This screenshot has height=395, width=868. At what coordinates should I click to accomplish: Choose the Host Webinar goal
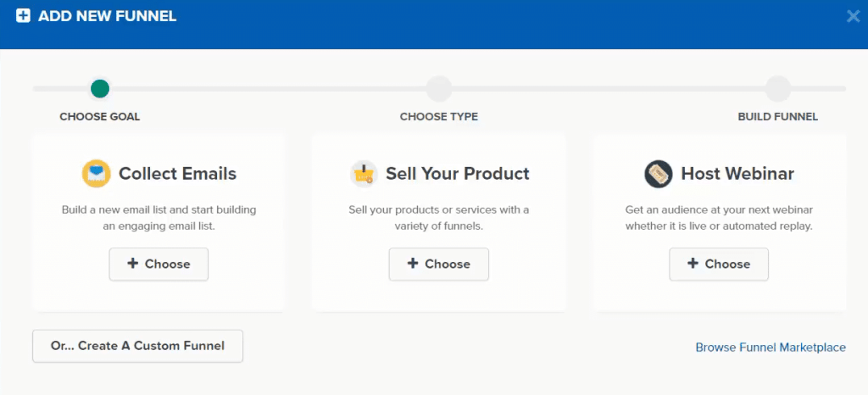pyautogui.click(x=719, y=264)
